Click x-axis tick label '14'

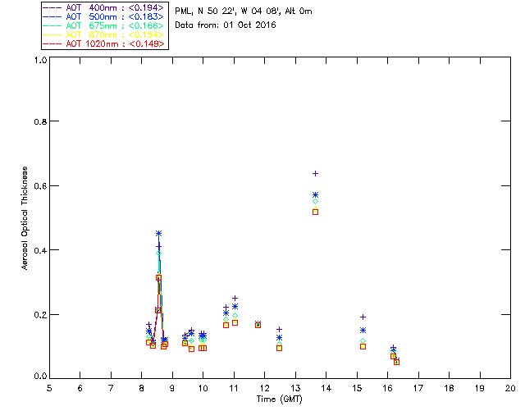click(326, 388)
